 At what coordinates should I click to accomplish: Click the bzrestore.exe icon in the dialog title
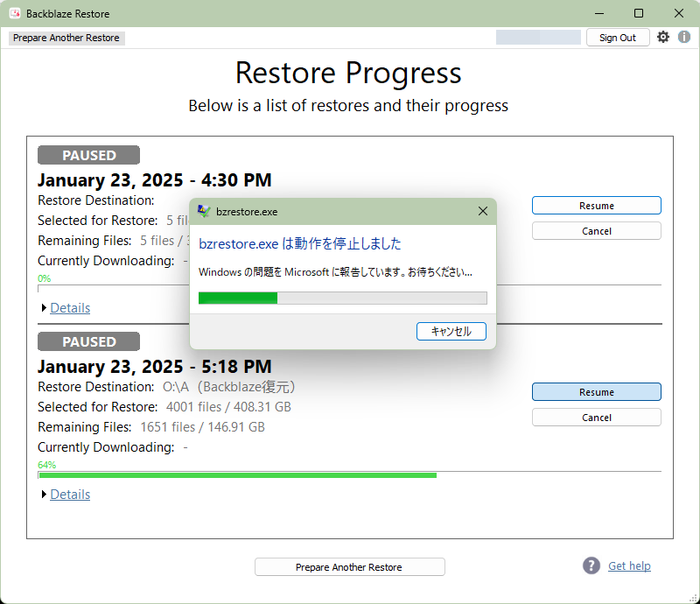(204, 211)
